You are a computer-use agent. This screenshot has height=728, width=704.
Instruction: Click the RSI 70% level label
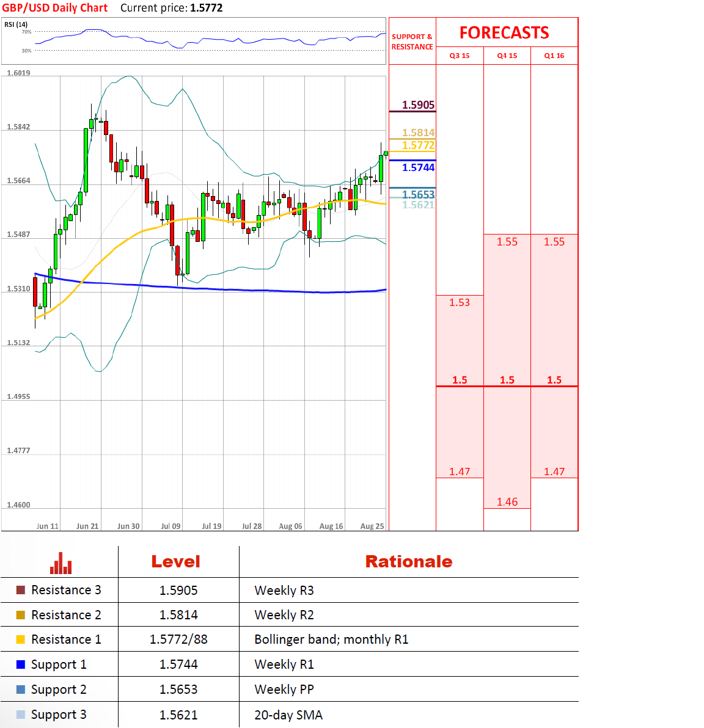click(x=26, y=32)
